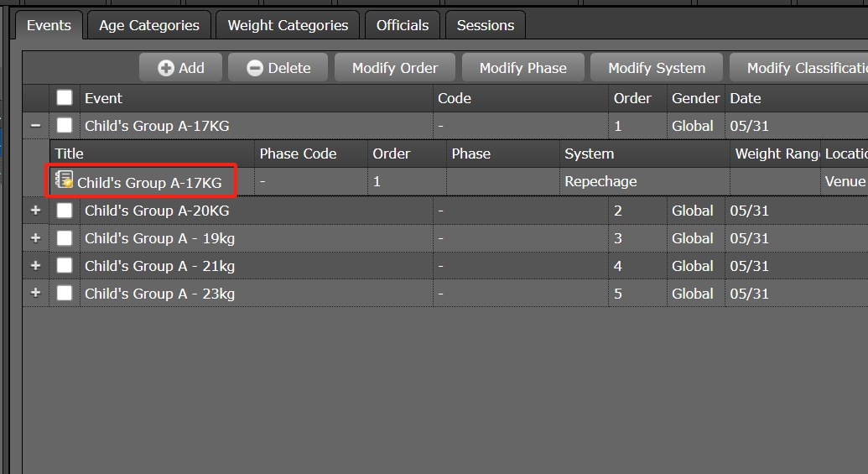Click the Modify System button
Screen dimensions: 868x474
657,68
